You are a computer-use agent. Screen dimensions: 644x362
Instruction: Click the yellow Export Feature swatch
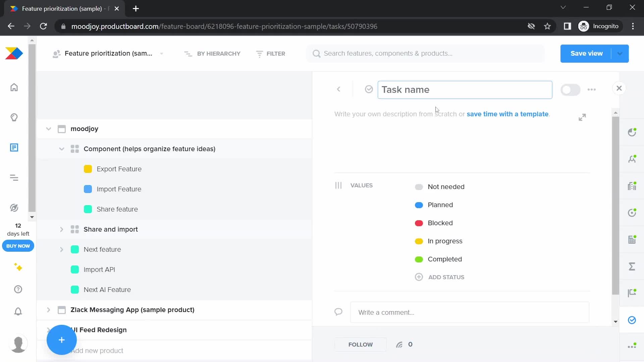point(88,169)
